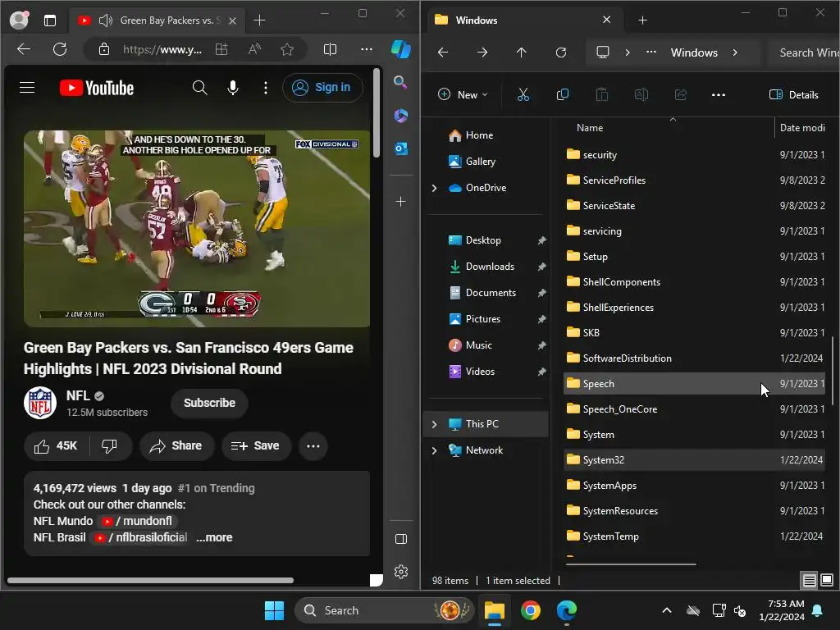Open new File Explorer tab
Viewport: 840px width, 630px height.
(x=643, y=21)
